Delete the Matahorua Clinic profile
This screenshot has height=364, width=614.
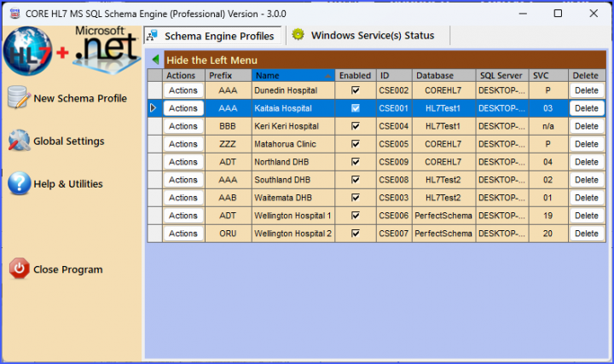tap(586, 144)
